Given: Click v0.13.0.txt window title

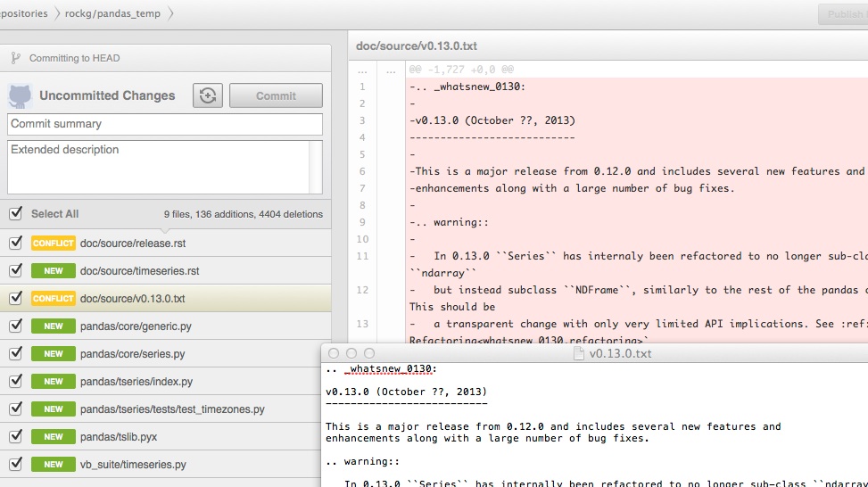Looking at the screenshot, I should (620, 353).
